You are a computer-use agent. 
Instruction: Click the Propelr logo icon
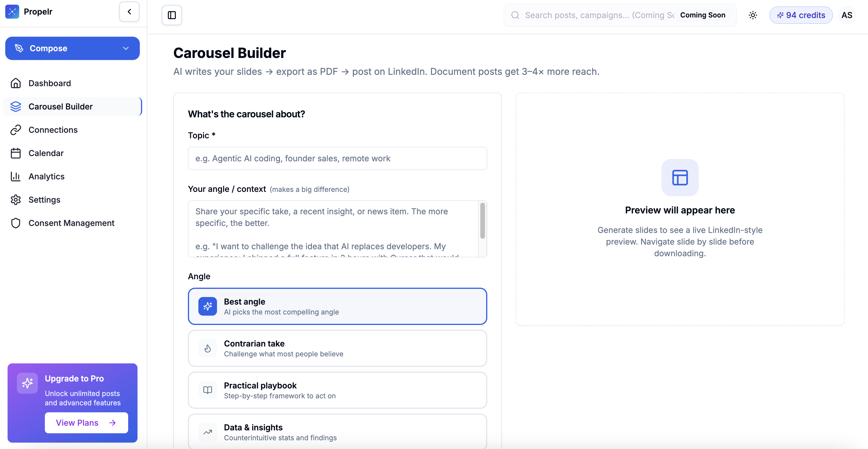(x=12, y=12)
